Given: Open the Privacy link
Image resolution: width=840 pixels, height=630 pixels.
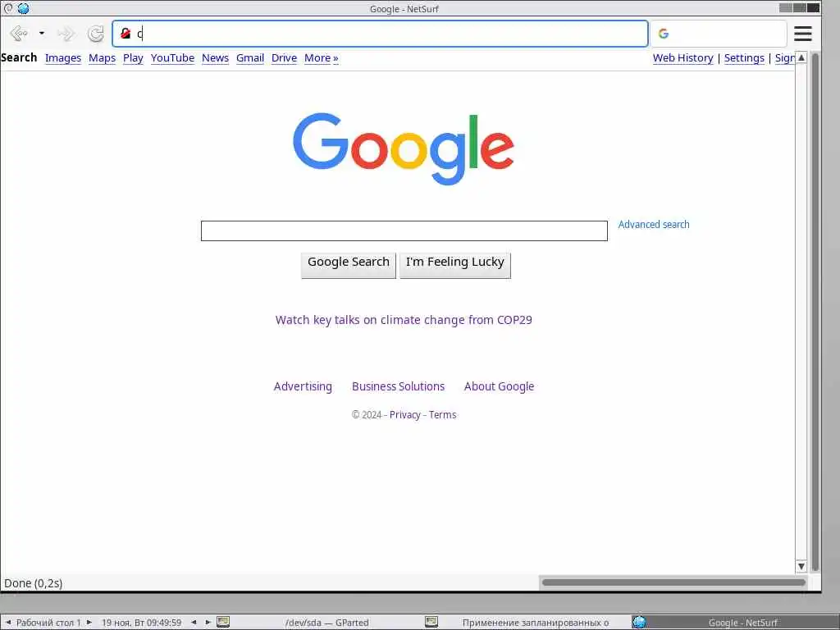Looking at the screenshot, I should [x=405, y=414].
